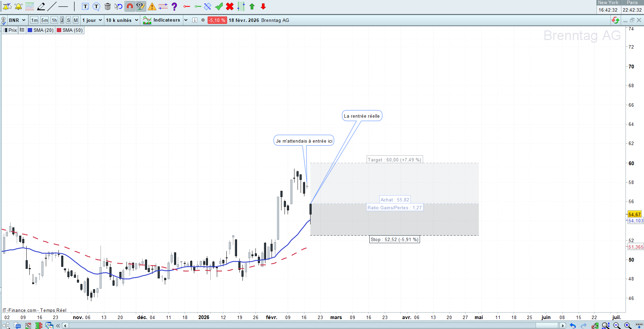Click the red down arrow sell icon
This screenshot has width=644, height=329.
coord(263,6)
